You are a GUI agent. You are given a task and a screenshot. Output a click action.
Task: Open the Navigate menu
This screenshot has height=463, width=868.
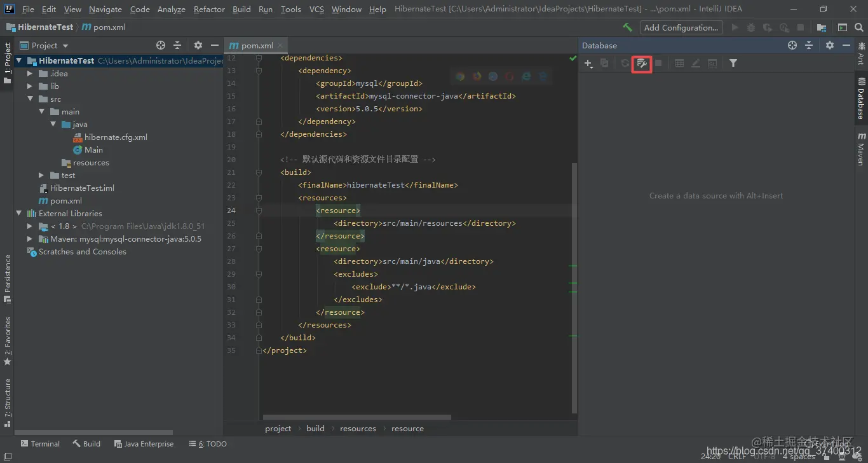(x=105, y=9)
